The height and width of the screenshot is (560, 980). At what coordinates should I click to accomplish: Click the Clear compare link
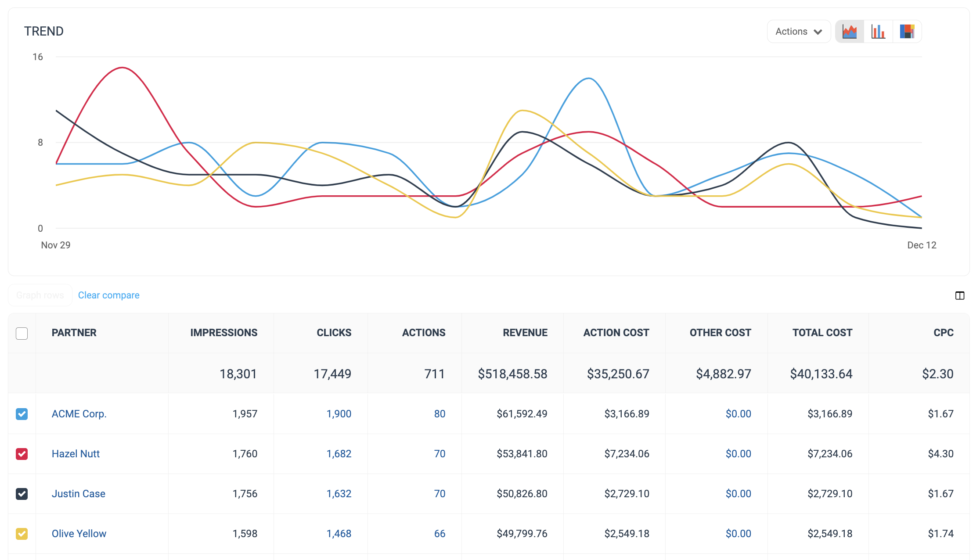(108, 295)
